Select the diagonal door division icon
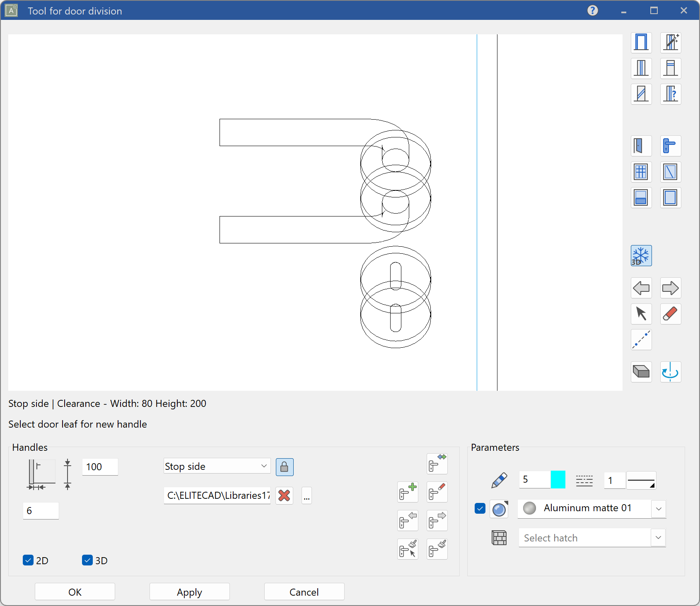700x606 pixels. click(641, 94)
